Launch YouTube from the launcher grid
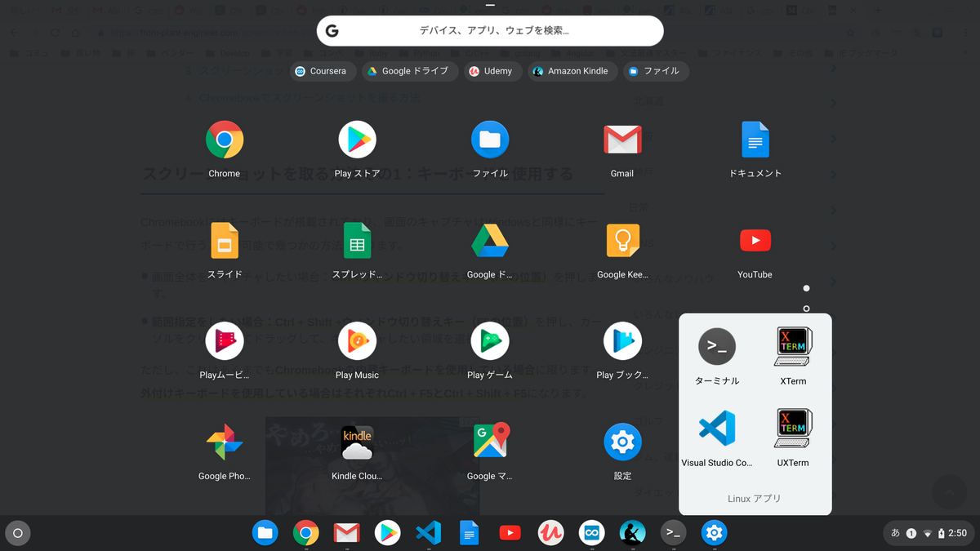This screenshot has width=980, height=551. tap(755, 241)
